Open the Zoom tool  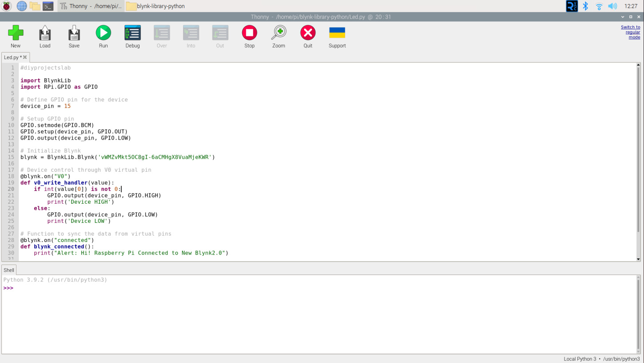279,36
